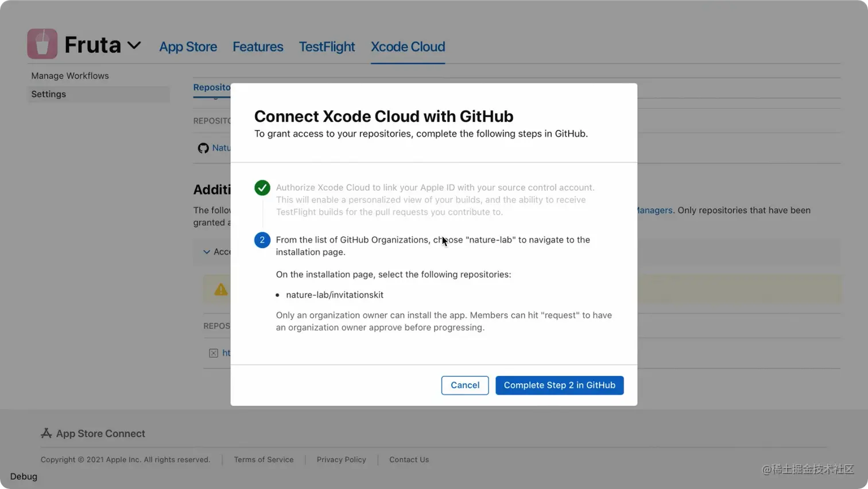Open the Fruta app switcher chevron

(x=134, y=45)
